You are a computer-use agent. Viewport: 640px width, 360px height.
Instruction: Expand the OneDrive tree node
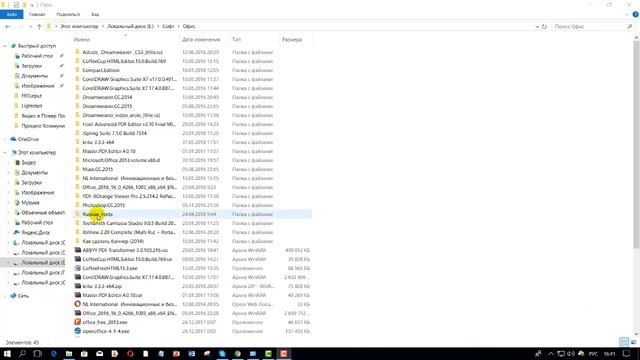point(4,140)
